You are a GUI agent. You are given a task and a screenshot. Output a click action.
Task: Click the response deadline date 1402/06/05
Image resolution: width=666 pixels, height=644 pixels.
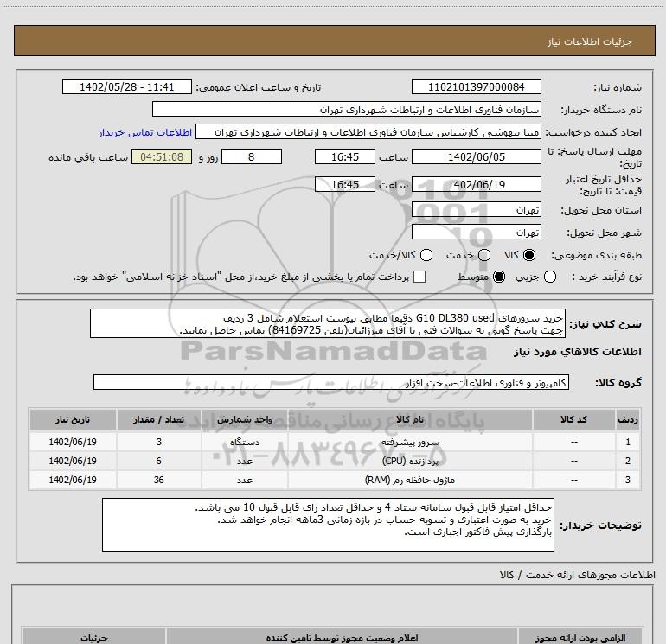pos(476,157)
